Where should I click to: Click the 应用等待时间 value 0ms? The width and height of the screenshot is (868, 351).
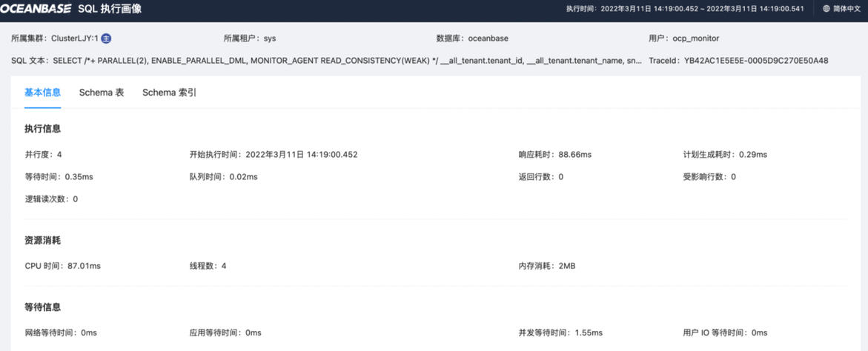click(253, 332)
